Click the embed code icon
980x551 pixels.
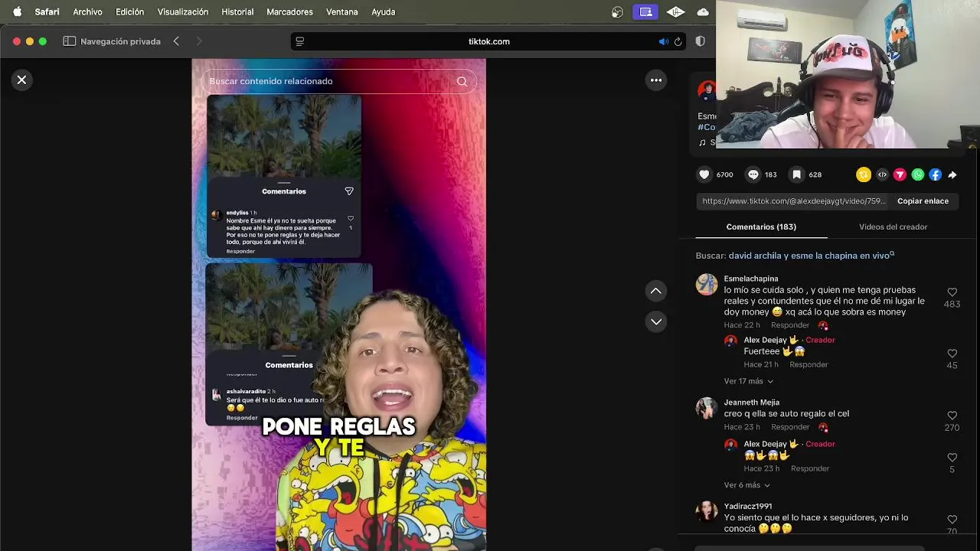pyautogui.click(x=882, y=174)
